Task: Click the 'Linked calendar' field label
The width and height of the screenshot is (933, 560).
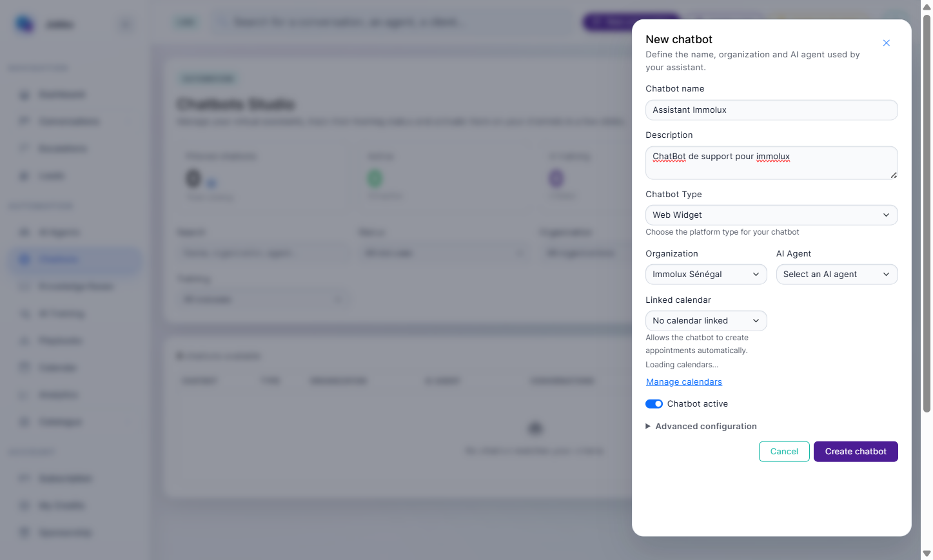Action: [x=678, y=300]
